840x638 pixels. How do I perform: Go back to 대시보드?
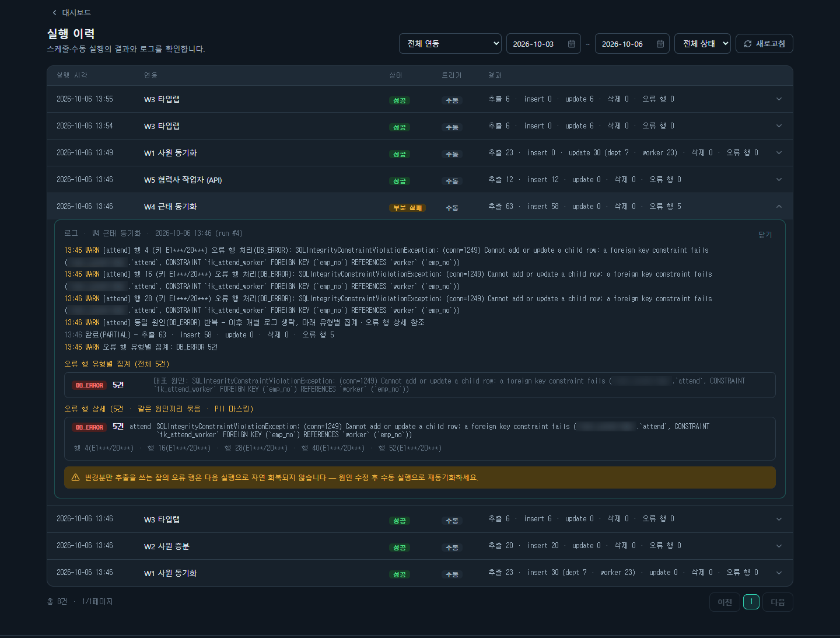click(x=71, y=12)
